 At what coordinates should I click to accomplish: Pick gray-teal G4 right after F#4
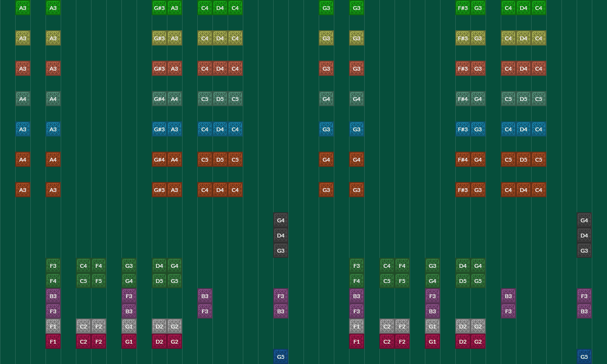click(x=478, y=99)
